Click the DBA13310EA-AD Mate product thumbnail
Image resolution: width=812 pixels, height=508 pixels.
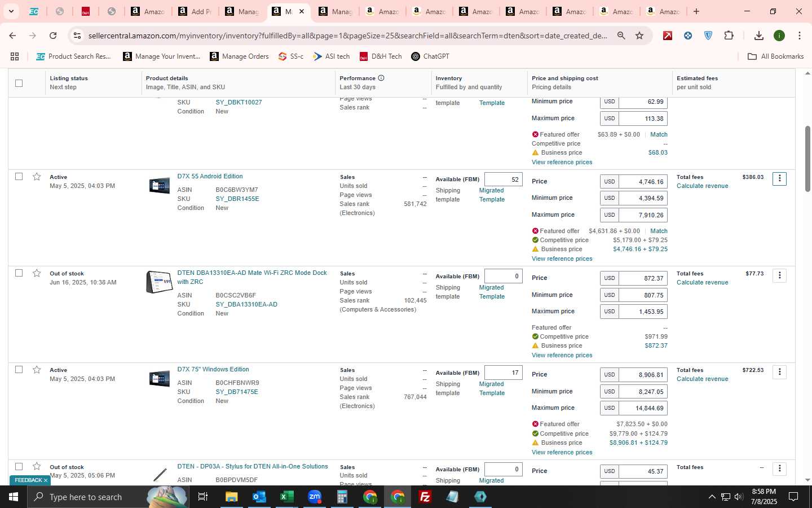click(160, 282)
